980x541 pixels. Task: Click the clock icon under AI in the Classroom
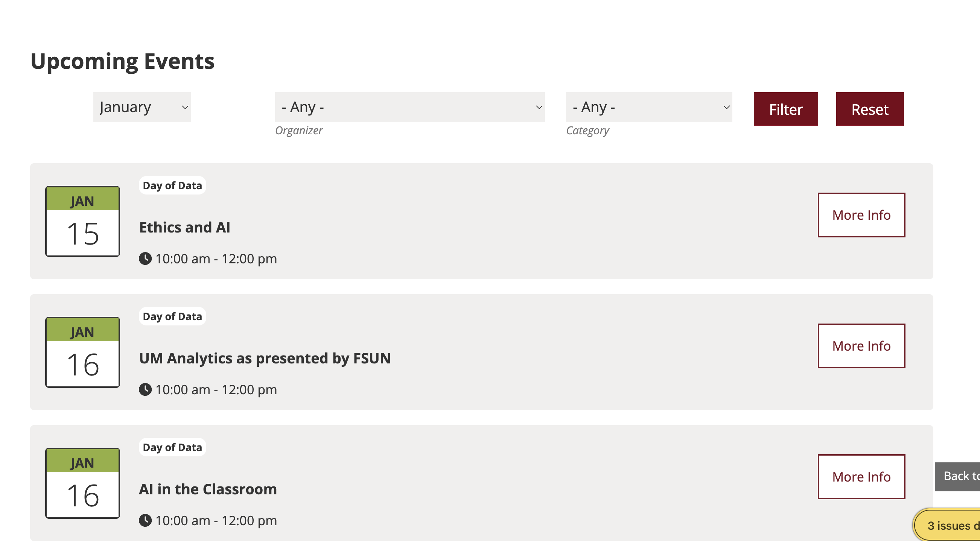pyautogui.click(x=145, y=520)
